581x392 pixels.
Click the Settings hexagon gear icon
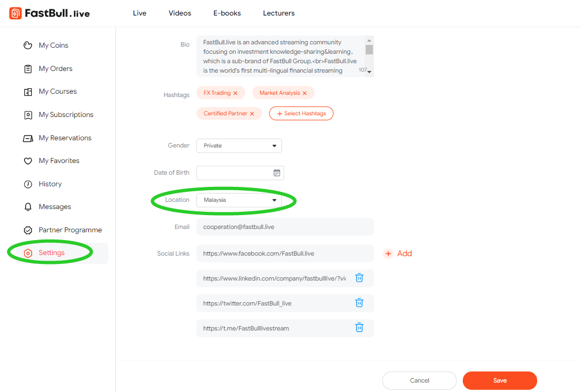point(28,253)
